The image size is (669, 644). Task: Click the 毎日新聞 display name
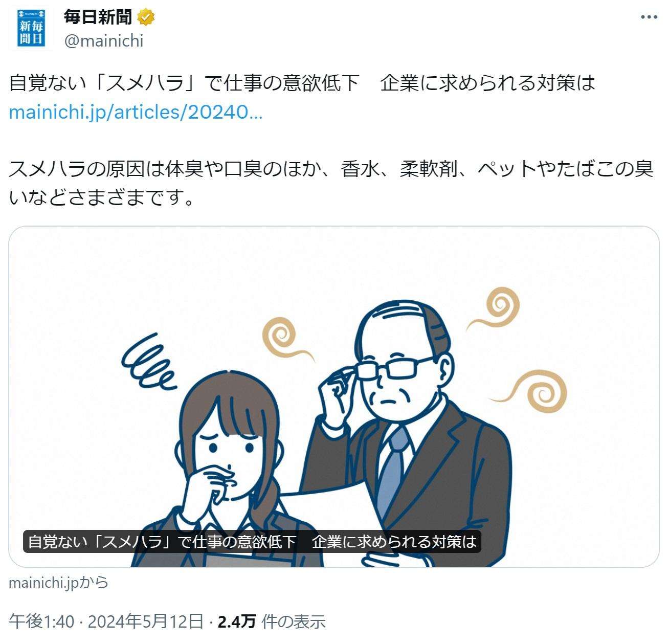click(x=98, y=17)
